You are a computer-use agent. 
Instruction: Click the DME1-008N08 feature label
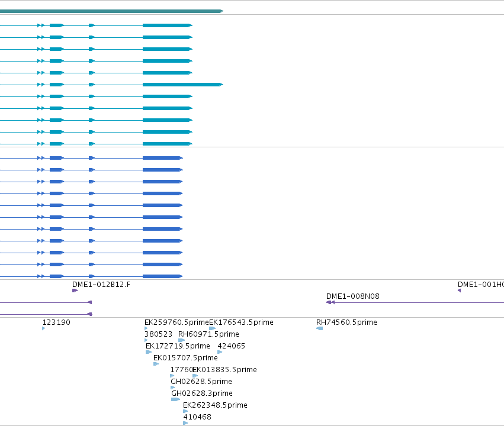pyautogui.click(x=352, y=296)
